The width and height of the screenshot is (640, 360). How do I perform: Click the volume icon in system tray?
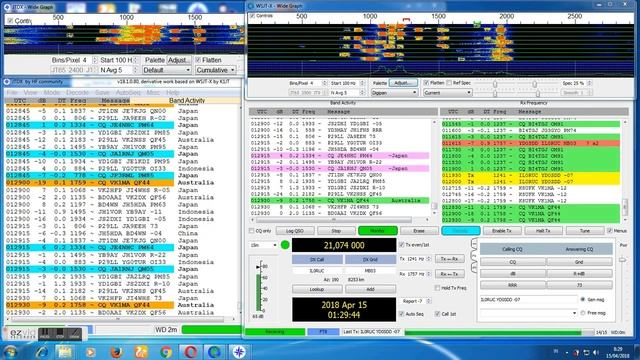pyautogui.click(x=596, y=352)
